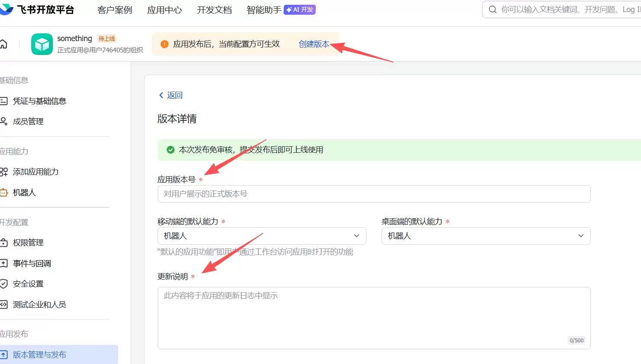This screenshot has width=641, height=364.
Task: Click the 创建版本 link
Action: (x=314, y=44)
